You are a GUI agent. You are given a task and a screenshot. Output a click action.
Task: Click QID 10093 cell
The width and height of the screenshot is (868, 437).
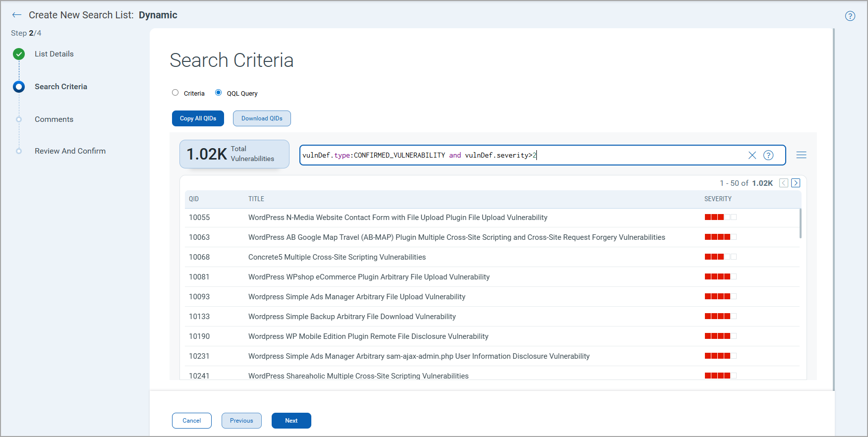click(199, 297)
